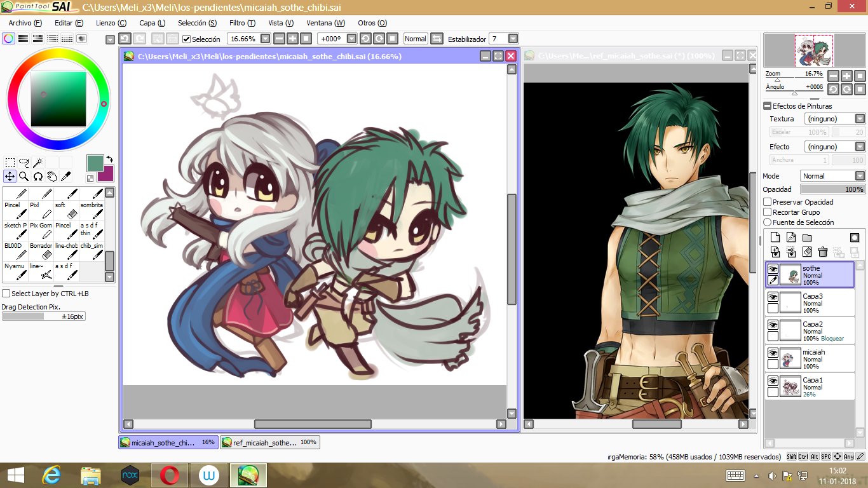This screenshot has height=488, width=868.
Task: Flip the canvas view horizontally
Action: 437,39
